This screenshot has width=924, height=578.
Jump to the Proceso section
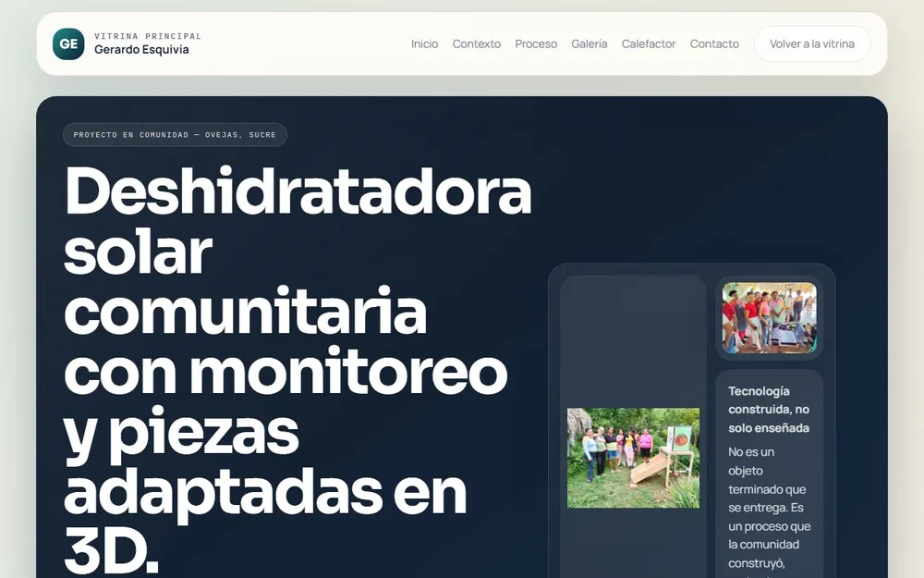(x=536, y=43)
